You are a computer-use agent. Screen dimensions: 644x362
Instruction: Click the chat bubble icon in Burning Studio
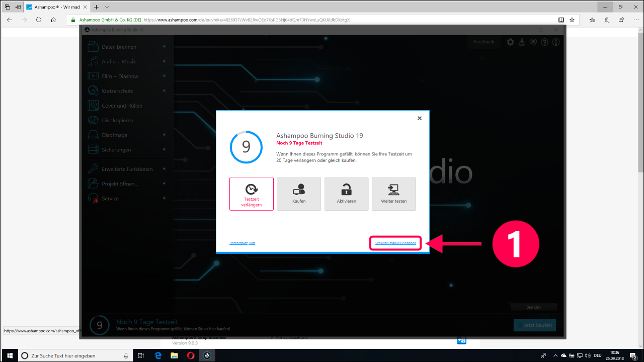pos(533,42)
